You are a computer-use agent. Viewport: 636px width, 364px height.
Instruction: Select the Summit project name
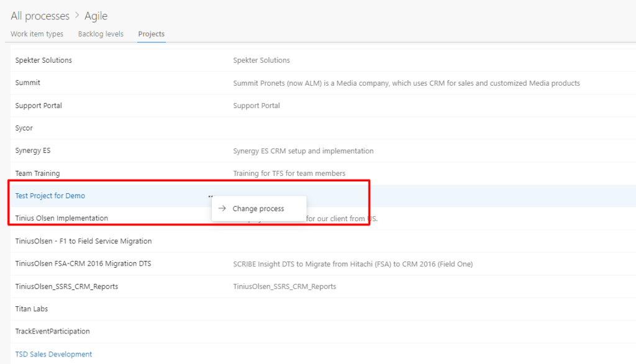27,83
